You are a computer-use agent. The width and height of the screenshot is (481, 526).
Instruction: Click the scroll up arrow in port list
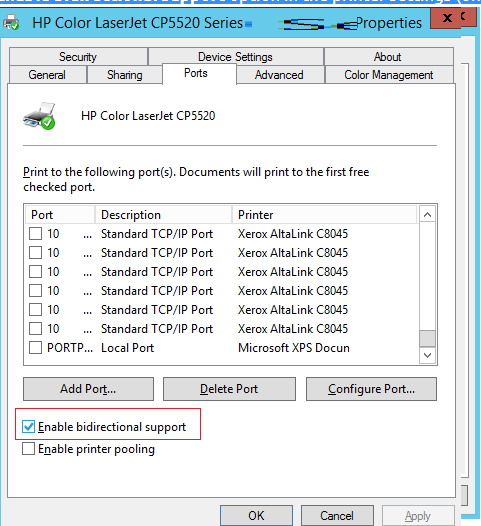click(427, 215)
